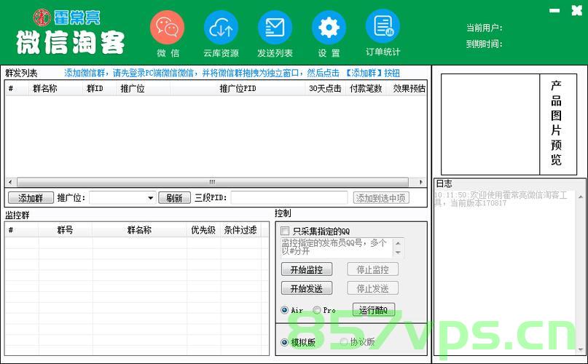This screenshot has width=588, height=364.
Task: Click the right arrow of 群发列表 scrollbar
Action: (x=421, y=182)
